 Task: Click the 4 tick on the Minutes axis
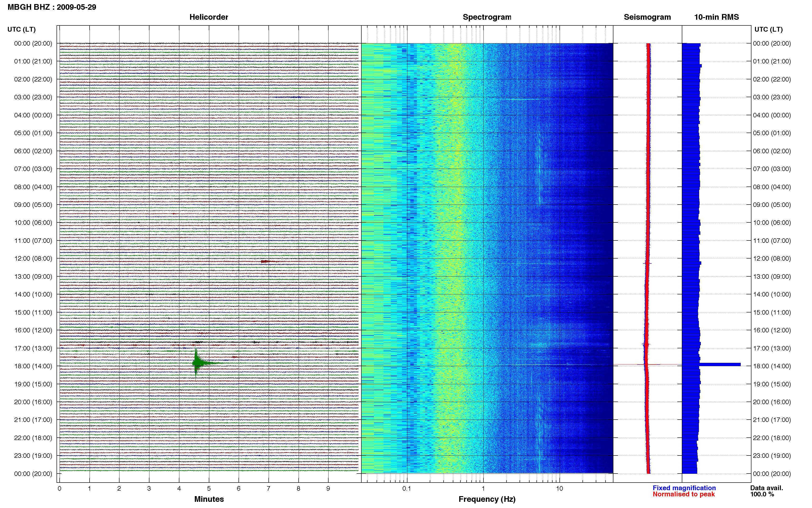coord(179,489)
